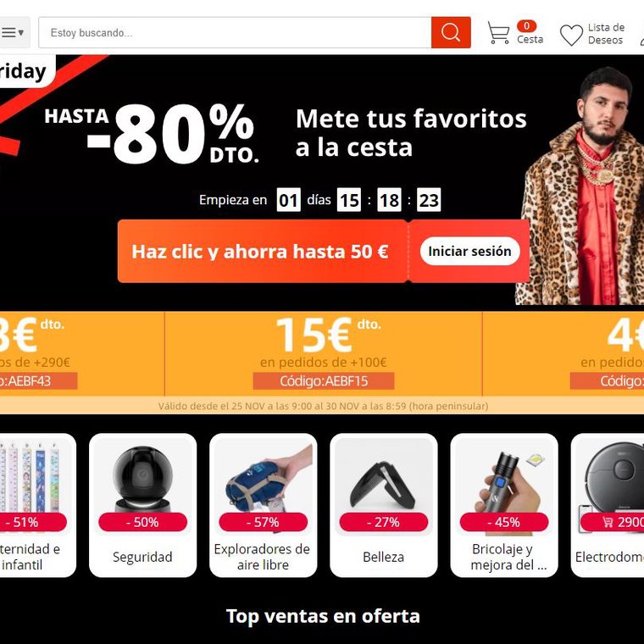Viewport: 644px width, 644px height.
Task: Expand the categories hamburger menu dropdown
Action: point(14,32)
